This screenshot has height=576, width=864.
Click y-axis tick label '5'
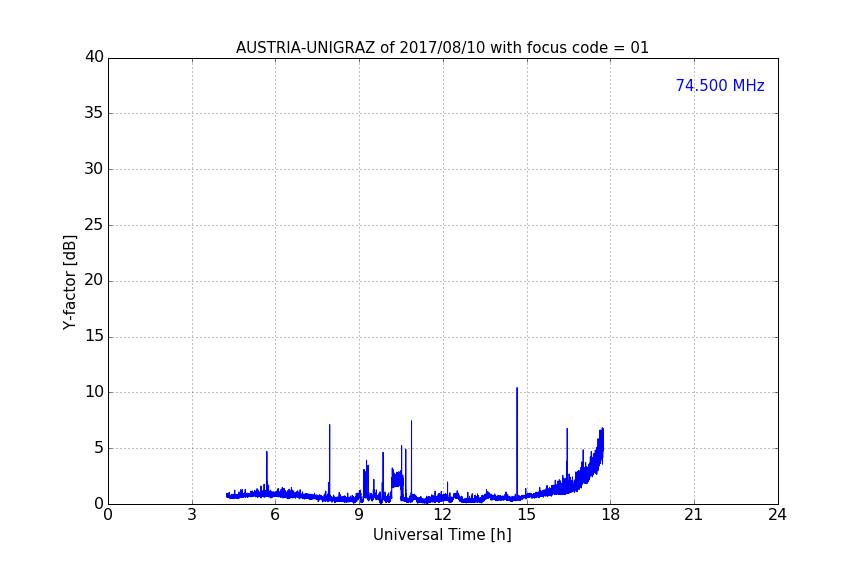click(99, 448)
